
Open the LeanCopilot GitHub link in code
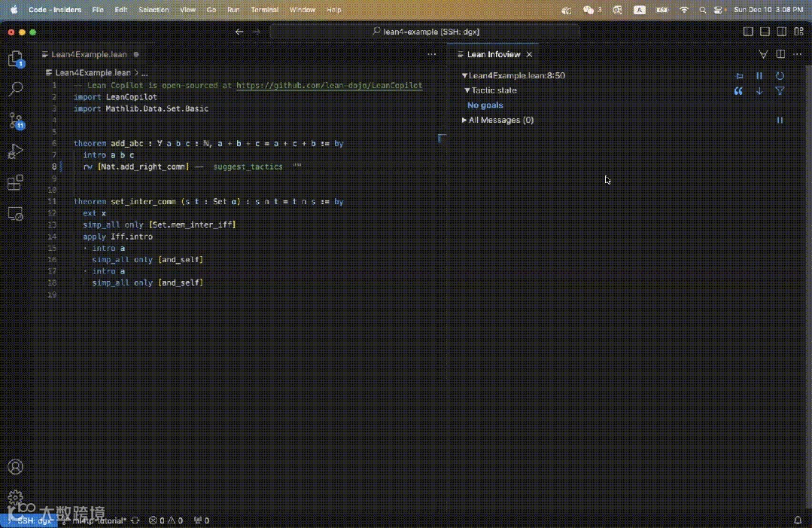(329, 86)
